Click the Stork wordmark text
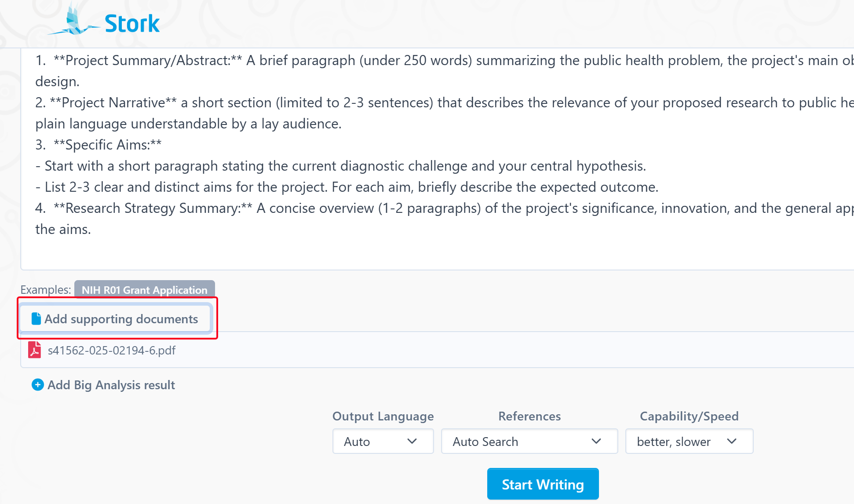Screen dimensions: 854x504 [132, 24]
